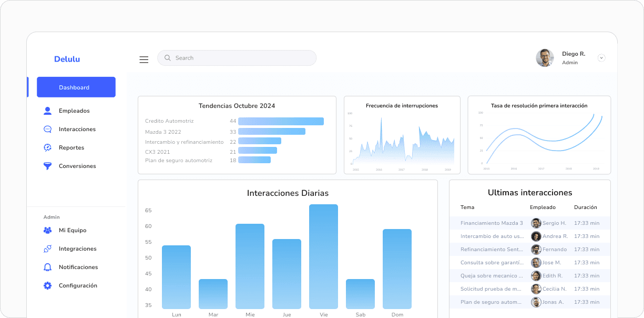Click the Diego R. name text
644x318 pixels.
point(574,54)
